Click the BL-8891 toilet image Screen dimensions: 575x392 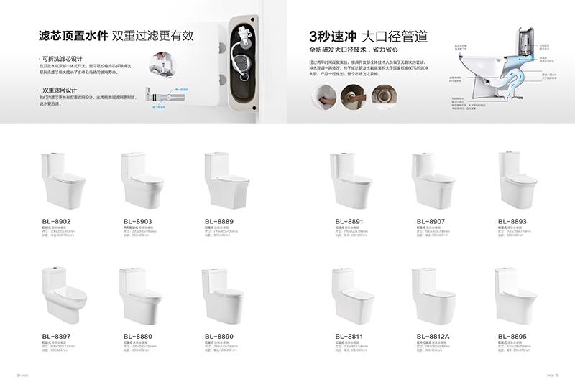[351, 180]
